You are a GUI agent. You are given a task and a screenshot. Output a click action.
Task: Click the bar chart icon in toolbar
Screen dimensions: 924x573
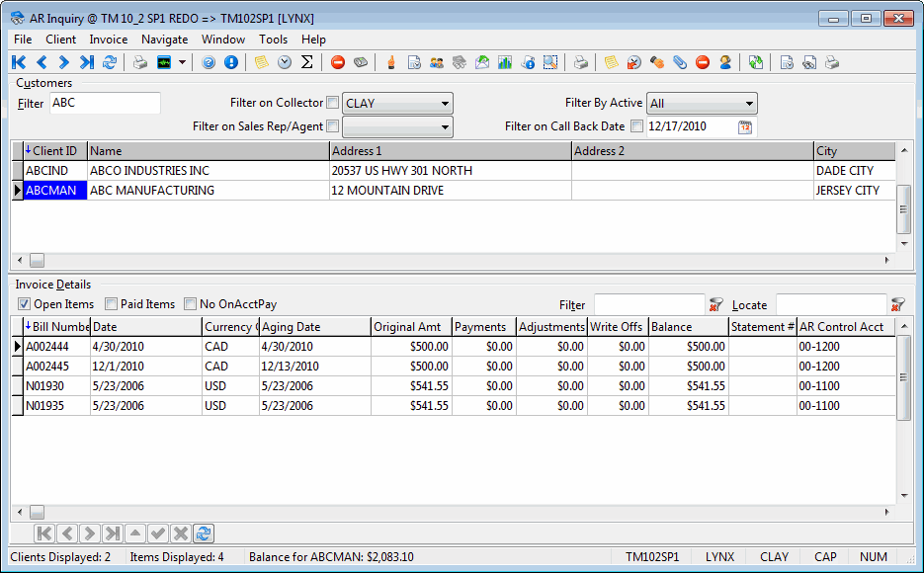505,62
